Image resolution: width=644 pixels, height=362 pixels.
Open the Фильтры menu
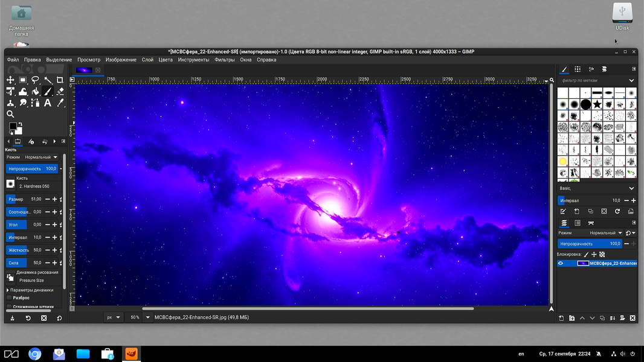(224, 60)
